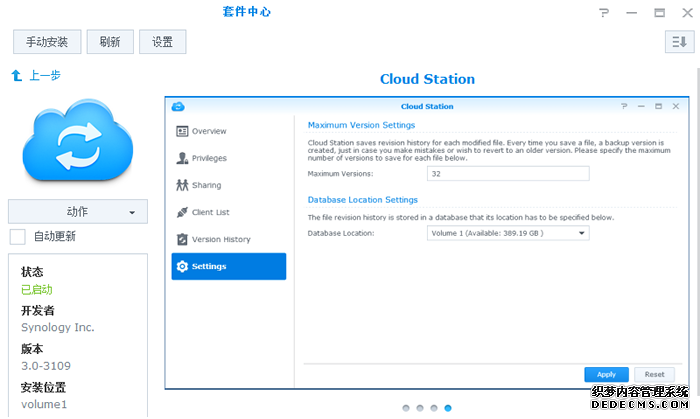
Task: Show the first screenshot via pagination dot
Action: point(406,408)
